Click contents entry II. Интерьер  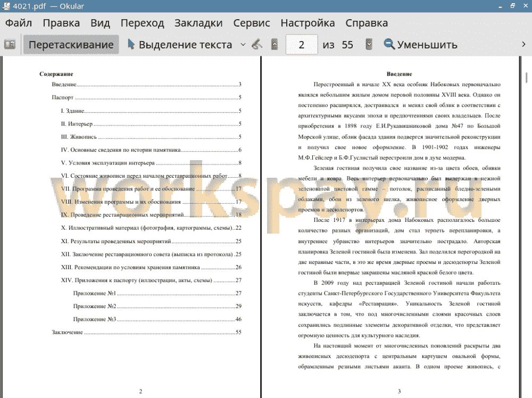point(151,124)
